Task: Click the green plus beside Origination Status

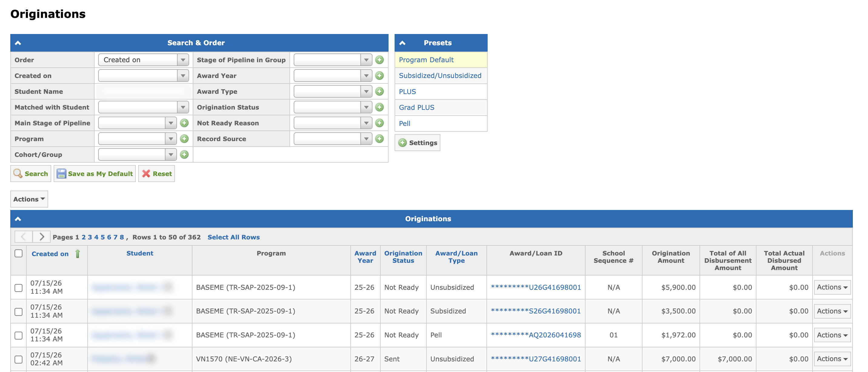Action: coord(379,107)
